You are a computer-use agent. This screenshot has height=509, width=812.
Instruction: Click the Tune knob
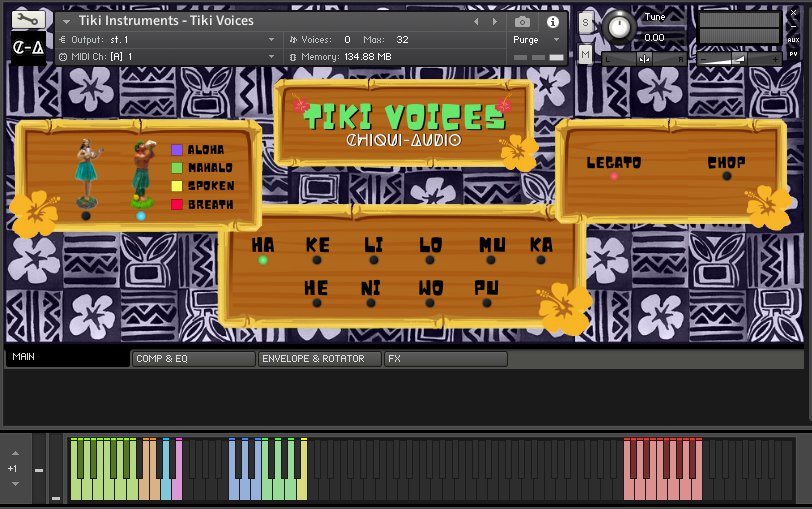tap(620, 28)
